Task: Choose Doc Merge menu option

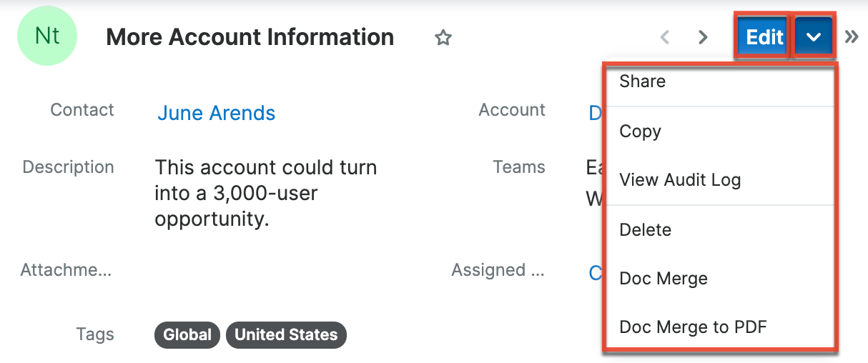Action: [663, 279]
